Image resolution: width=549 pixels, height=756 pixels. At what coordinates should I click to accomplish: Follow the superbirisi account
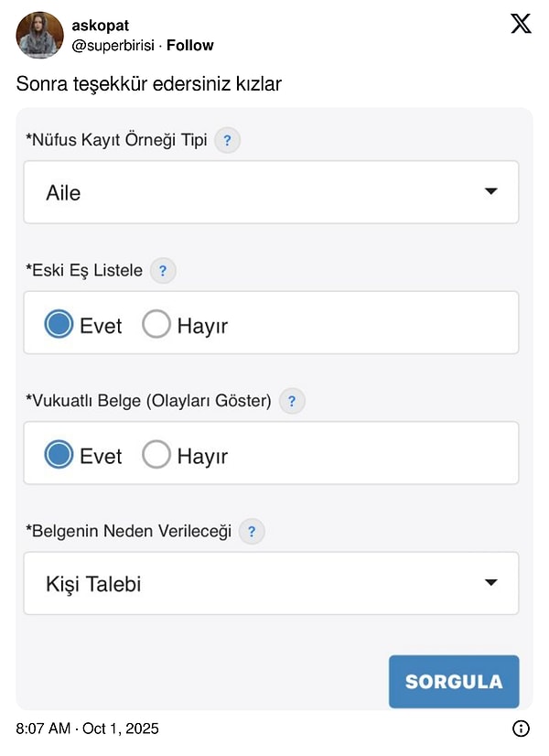pyautogui.click(x=189, y=45)
